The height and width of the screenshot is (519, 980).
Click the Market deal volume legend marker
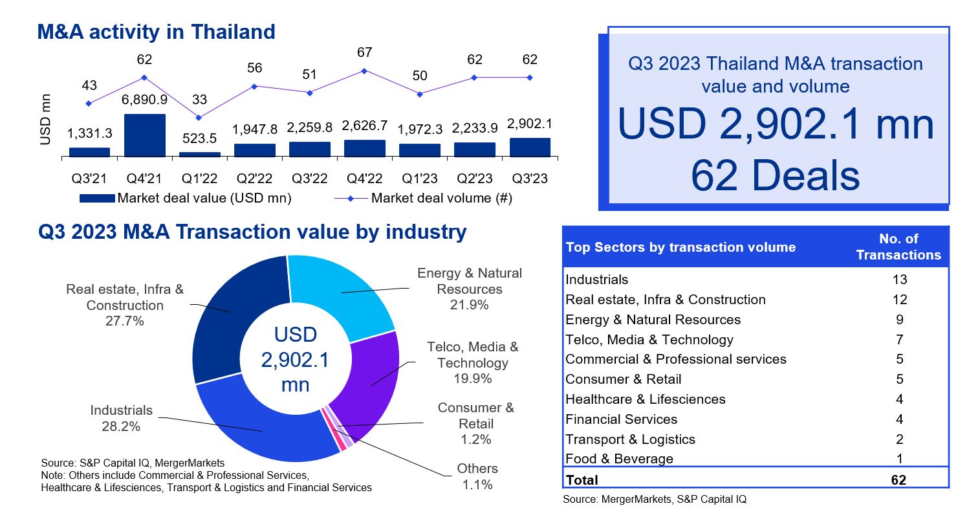351,199
